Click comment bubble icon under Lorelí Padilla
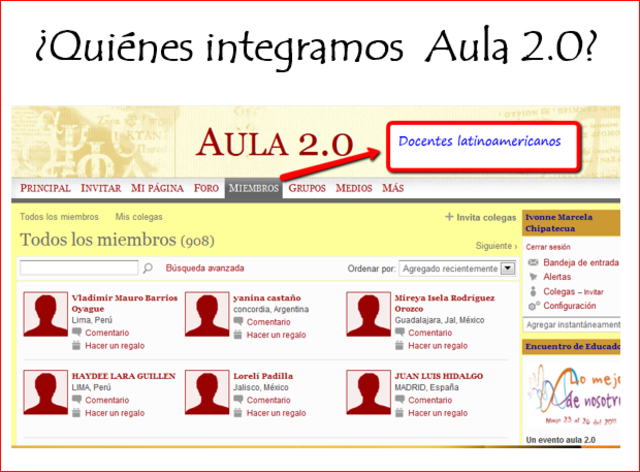Viewport: 640px width, 472px height. click(238, 400)
